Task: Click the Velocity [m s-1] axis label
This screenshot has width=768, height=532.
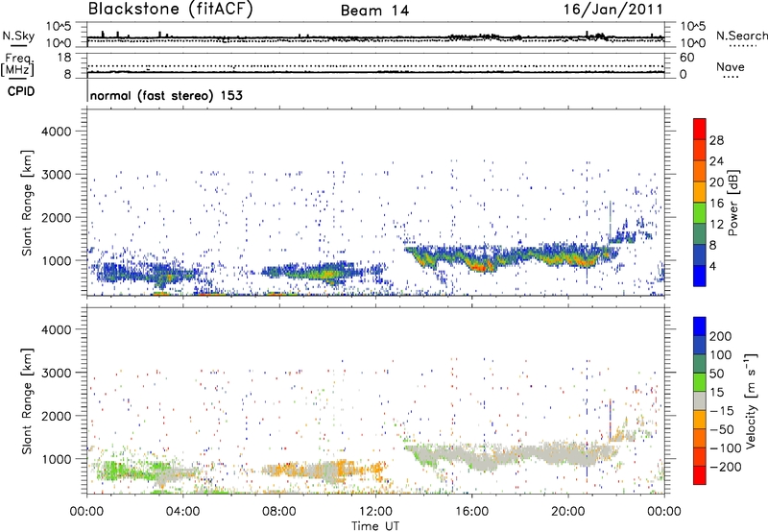Action: (751, 400)
